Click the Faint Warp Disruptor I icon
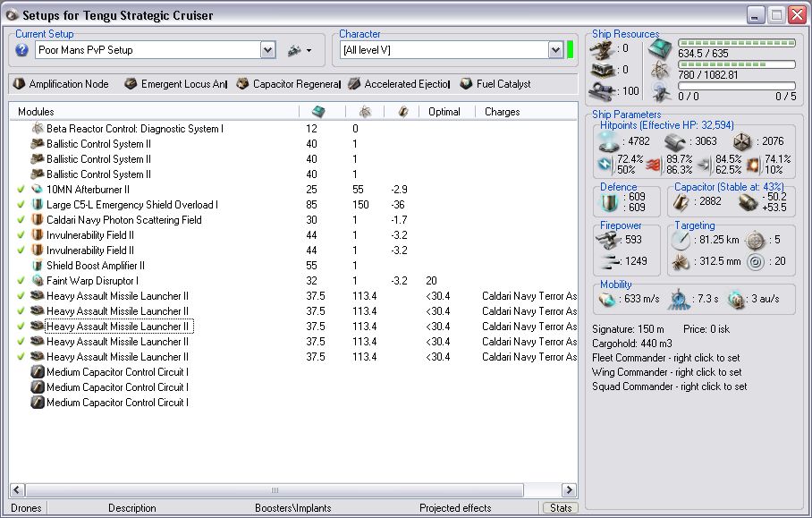This screenshot has height=518, width=812. coord(38,280)
